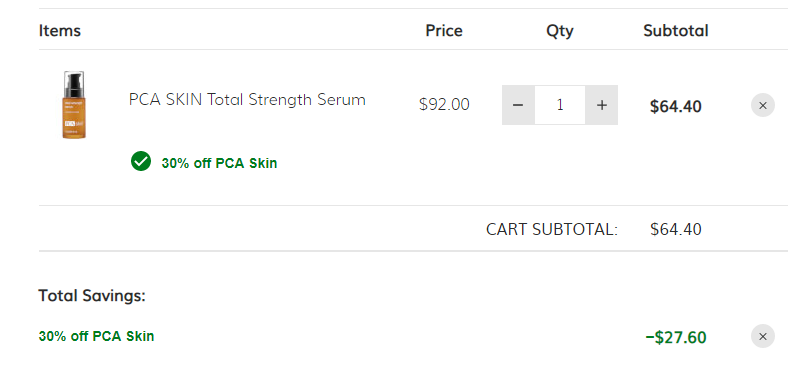Viewport: 788px width, 366px height.
Task: Click the cart subtotal $64.40 amount
Action: click(675, 229)
